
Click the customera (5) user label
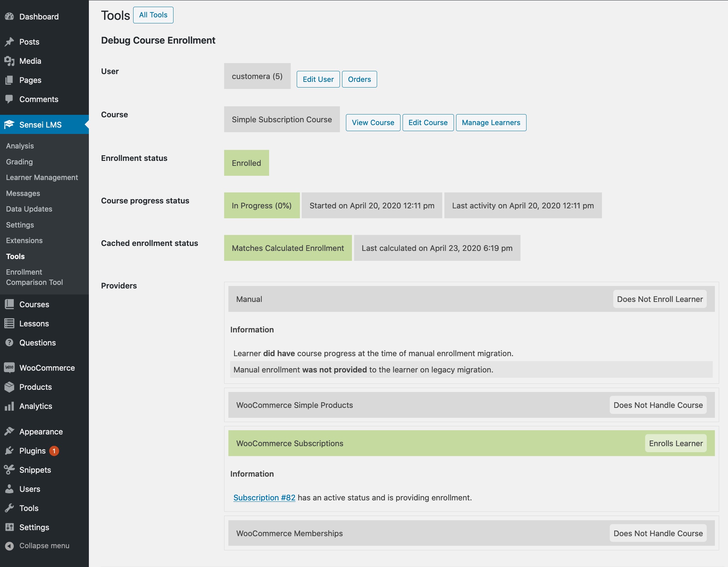pos(257,76)
